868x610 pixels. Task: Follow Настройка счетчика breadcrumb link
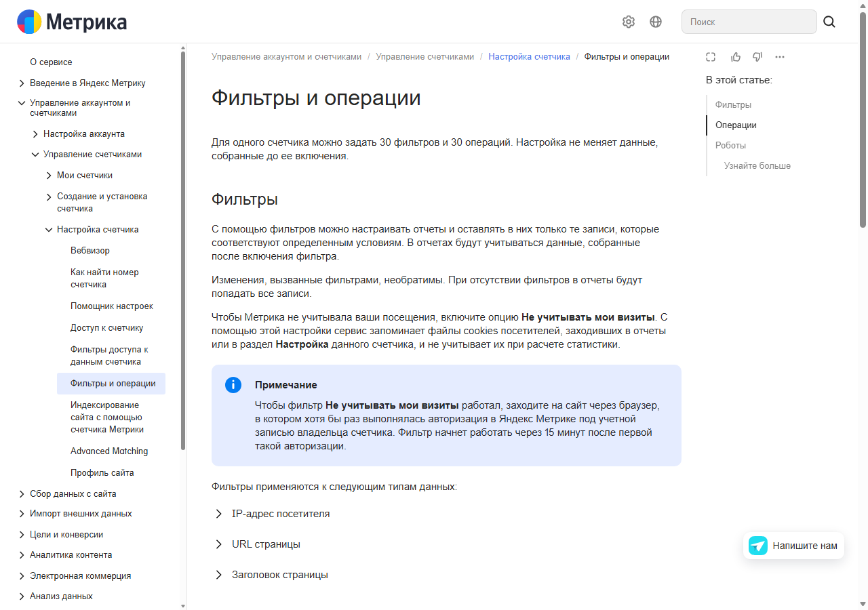[x=530, y=57]
